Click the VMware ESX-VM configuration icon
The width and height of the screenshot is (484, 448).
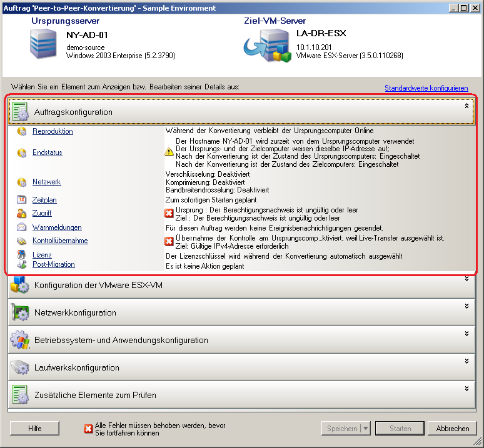click(x=19, y=284)
